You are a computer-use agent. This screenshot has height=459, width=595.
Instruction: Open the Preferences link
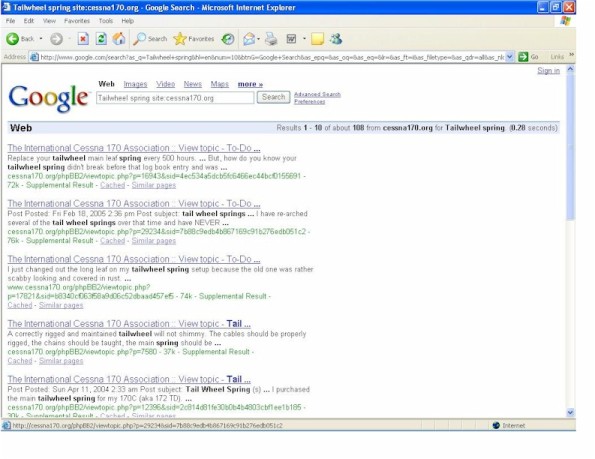pyautogui.click(x=310, y=102)
